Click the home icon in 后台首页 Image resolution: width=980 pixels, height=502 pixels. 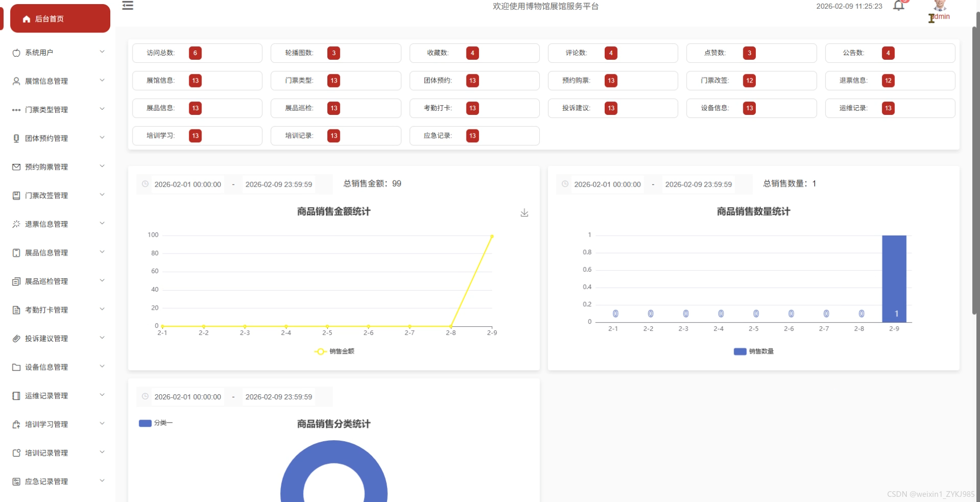[26, 19]
